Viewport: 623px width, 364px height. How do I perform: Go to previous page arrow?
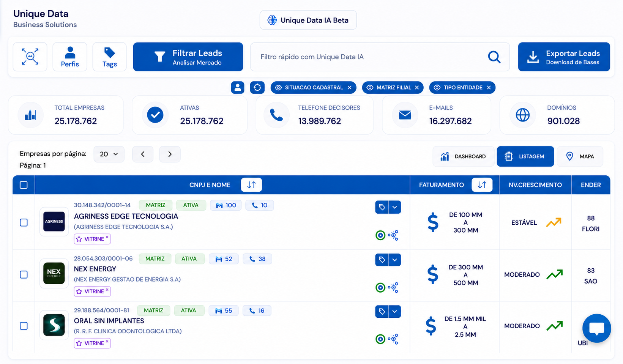[143, 154]
